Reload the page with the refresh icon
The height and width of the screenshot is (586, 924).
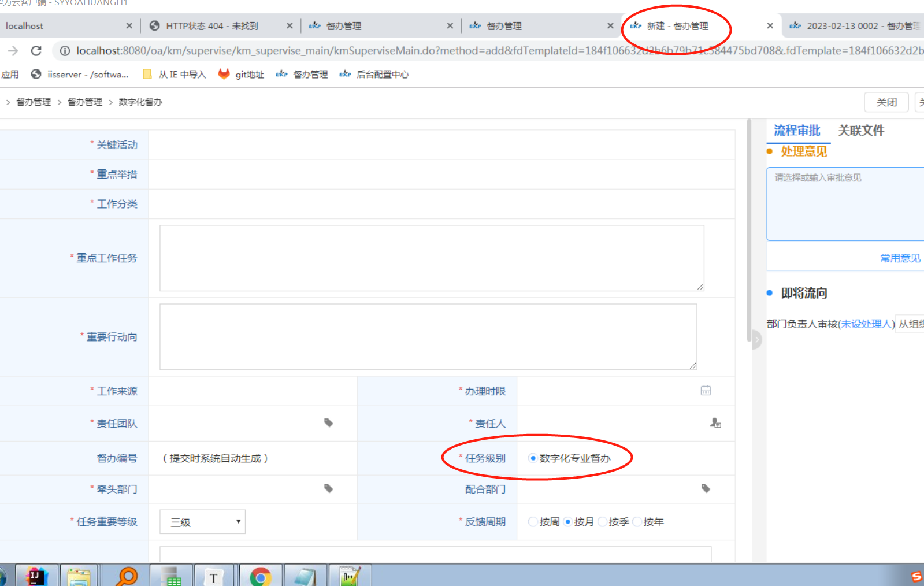[x=36, y=51]
